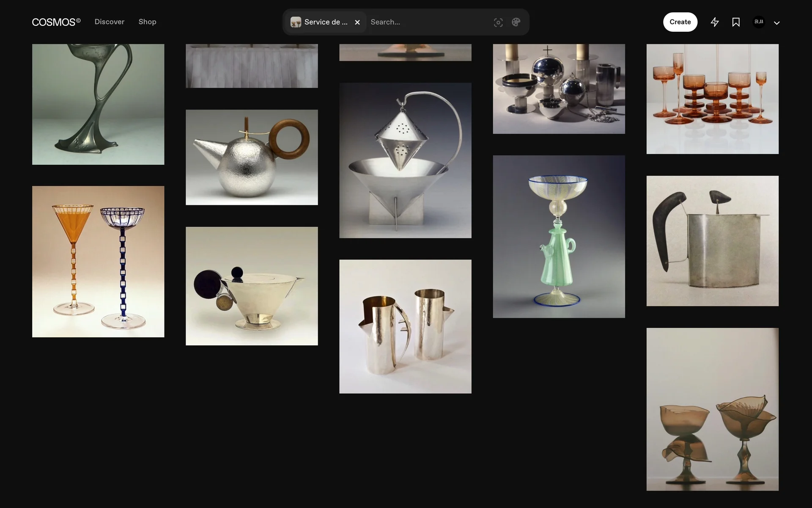
Task: Remove the Service de search chip
Action: [357, 22]
